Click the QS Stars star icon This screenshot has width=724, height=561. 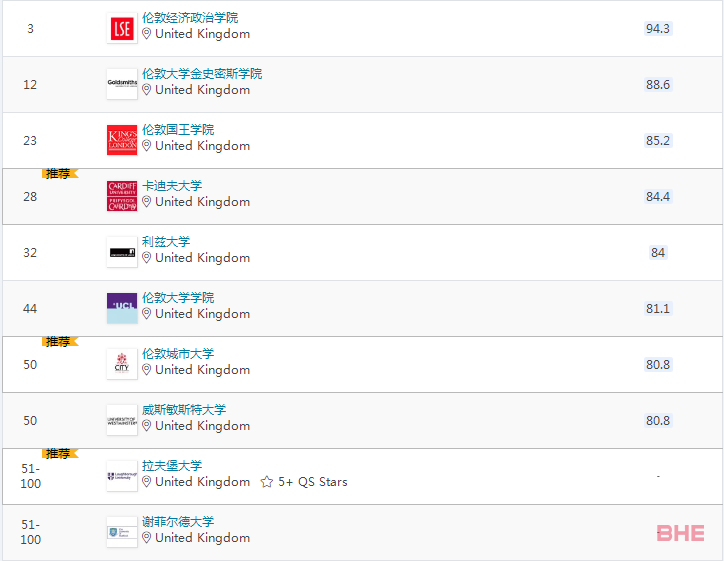tap(266, 482)
